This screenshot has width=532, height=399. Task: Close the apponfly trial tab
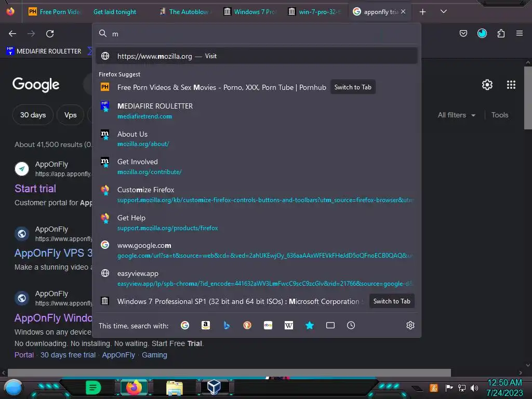tap(403, 11)
